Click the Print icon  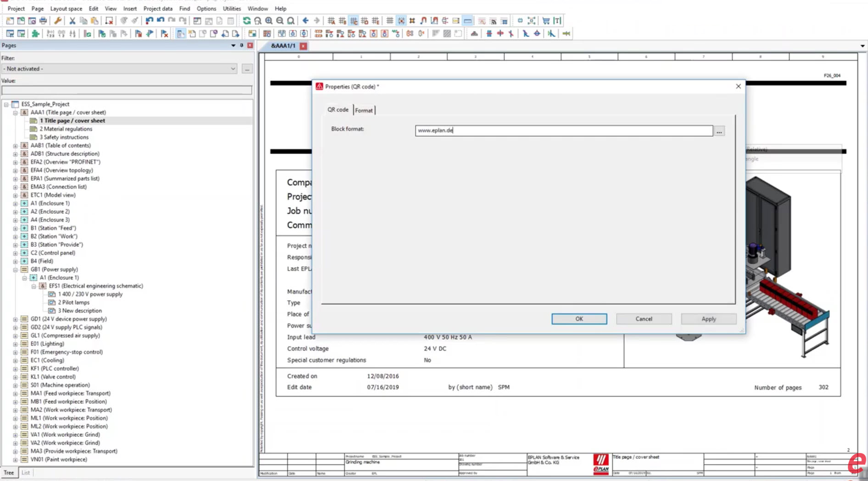coord(43,21)
